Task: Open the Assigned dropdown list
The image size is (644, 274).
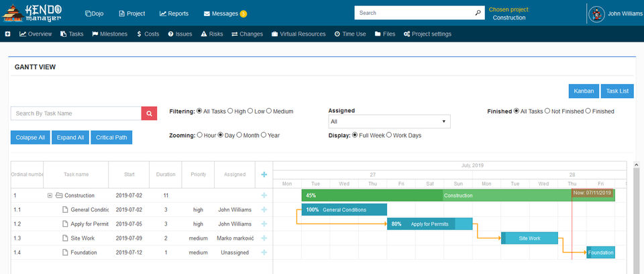Action: (x=389, y=122)
